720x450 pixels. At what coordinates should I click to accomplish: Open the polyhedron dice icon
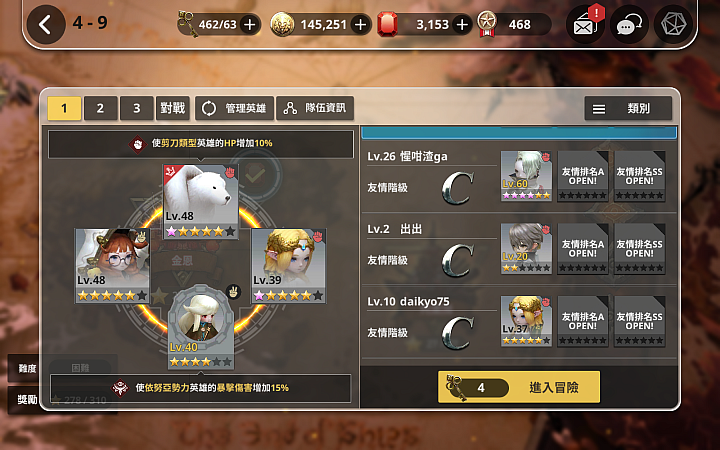(673, 24)
